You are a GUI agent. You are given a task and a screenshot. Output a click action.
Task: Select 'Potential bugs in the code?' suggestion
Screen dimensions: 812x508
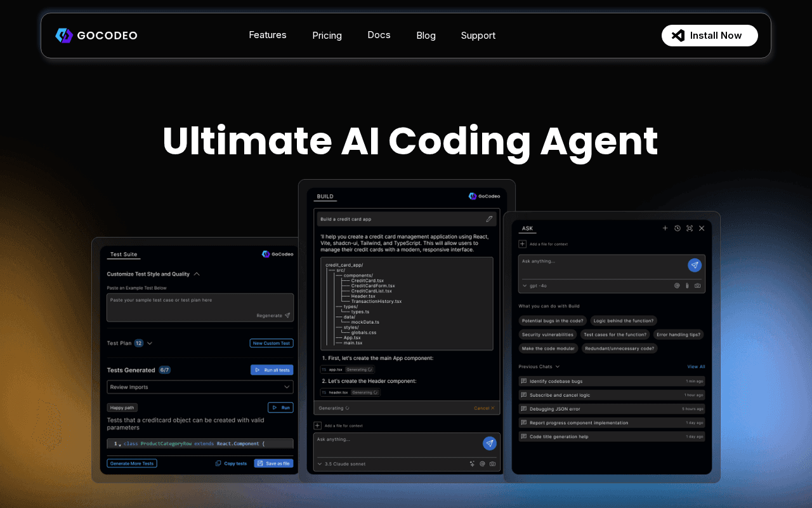click(x=553, y=321)
